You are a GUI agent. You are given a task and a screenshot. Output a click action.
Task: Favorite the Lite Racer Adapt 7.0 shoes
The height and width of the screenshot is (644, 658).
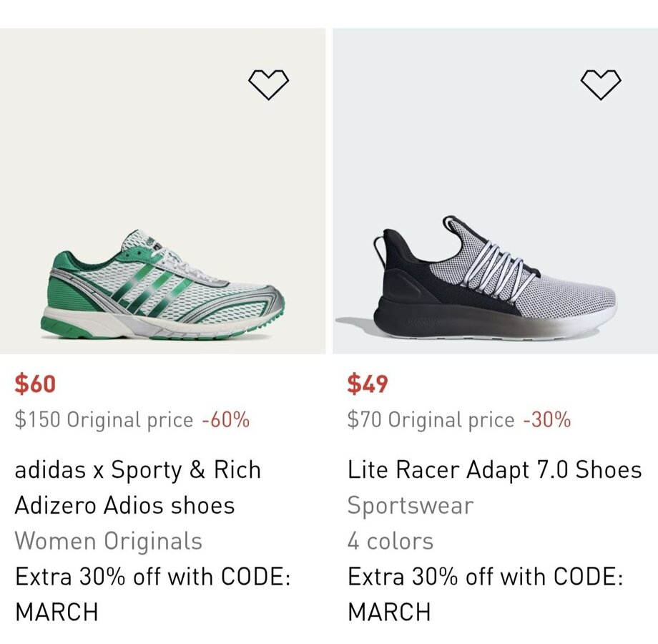[x=601, y=85]
